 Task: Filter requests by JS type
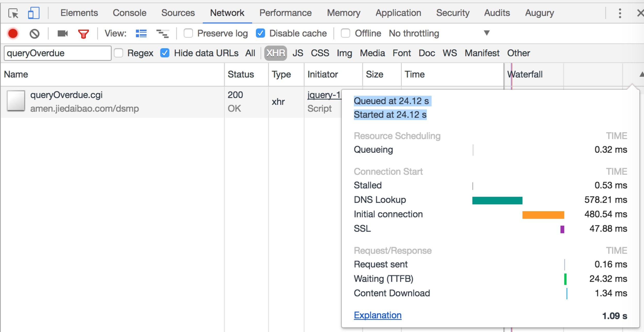[298, 53]
